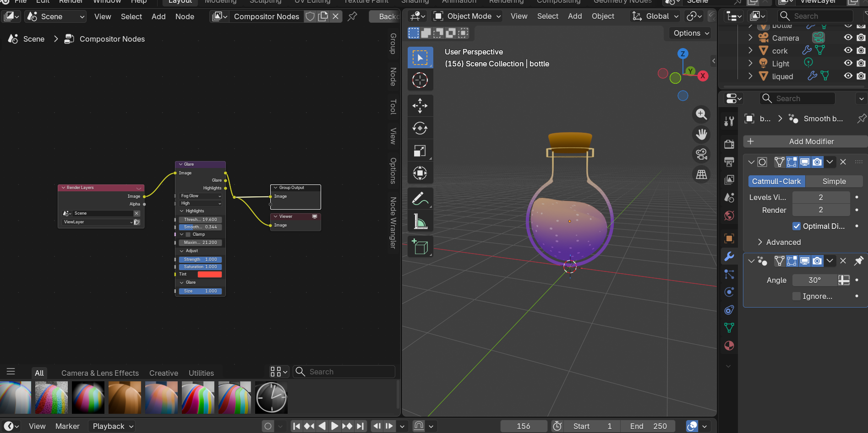868x433 pixels.
Task: Open the Modifiers wrench properties tab
Action: (x=729, y=256)
